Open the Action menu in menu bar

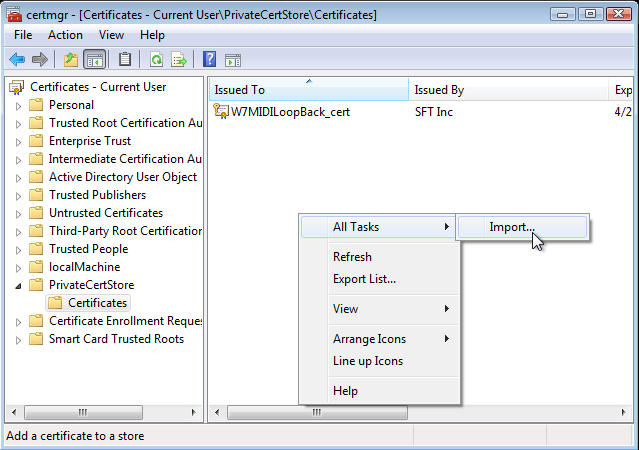click(65, 35)
